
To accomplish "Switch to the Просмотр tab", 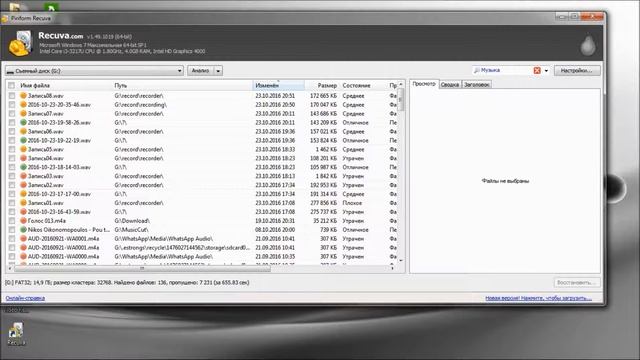I will [424, 84].
